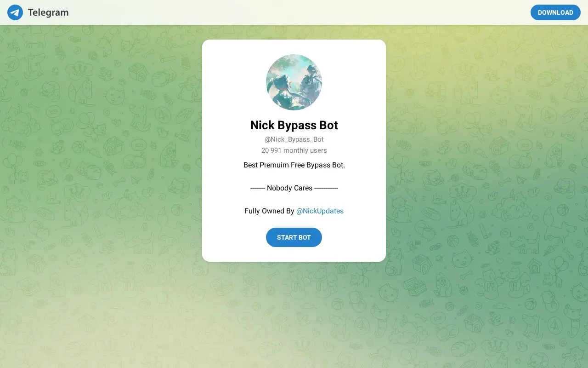Screen dimensions: 588x368
Task: Click the DOWNLOAD button
Action: [x=555, y=12]
